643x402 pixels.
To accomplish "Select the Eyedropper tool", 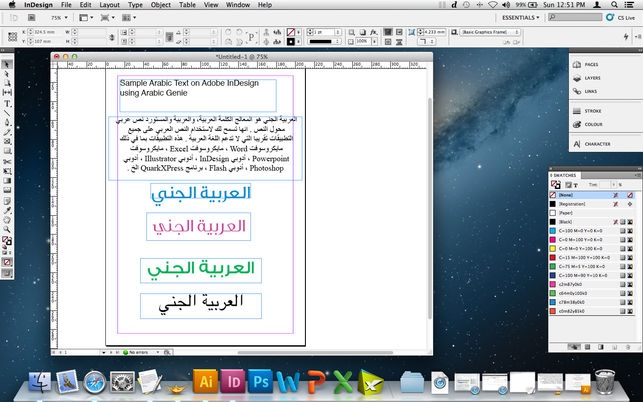I will [x=7, y=210].
